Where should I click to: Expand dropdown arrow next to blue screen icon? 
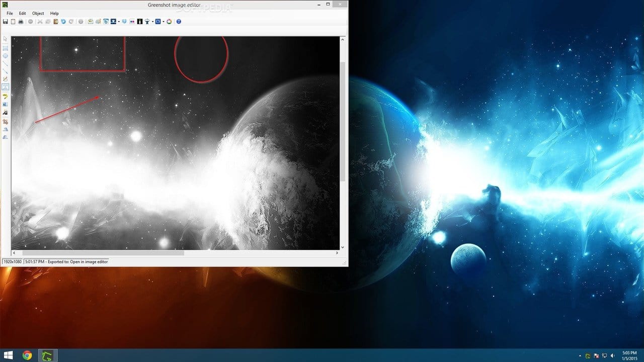[164, 22]
